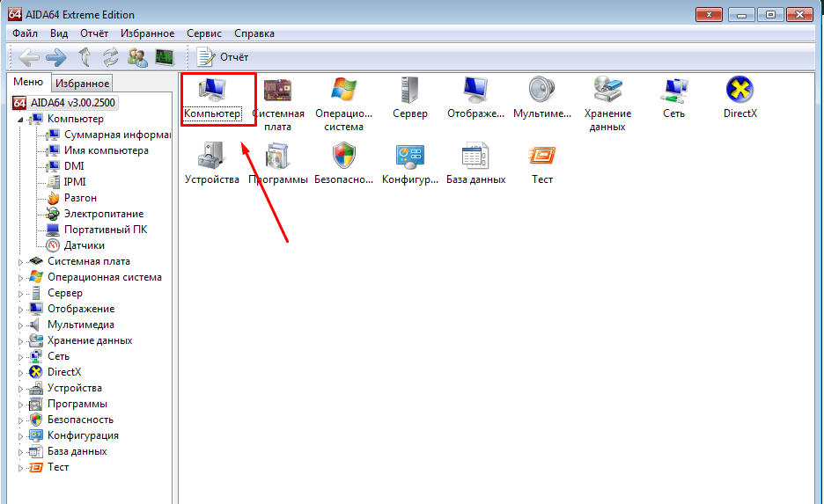Screen dimensions: 824x504
Task: Select Компьютер tree item label in sidebar
Action: [76, 119]
